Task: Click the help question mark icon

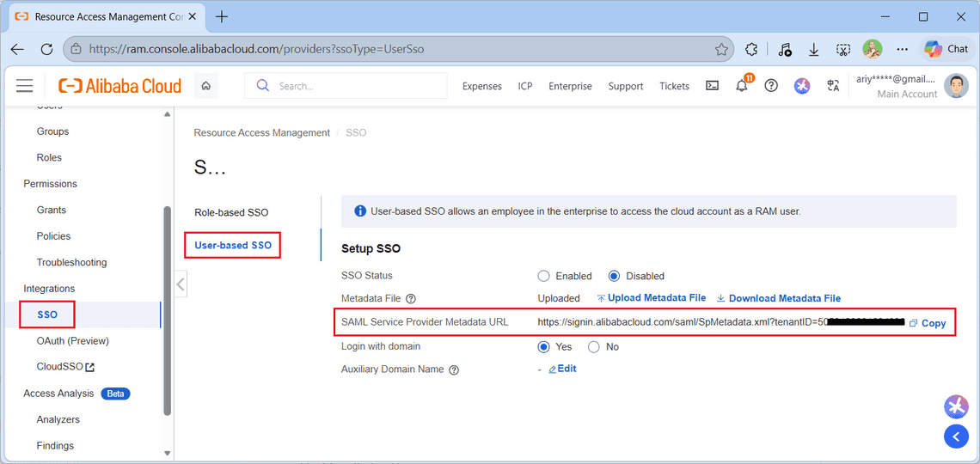Action: tap(771, 86)
